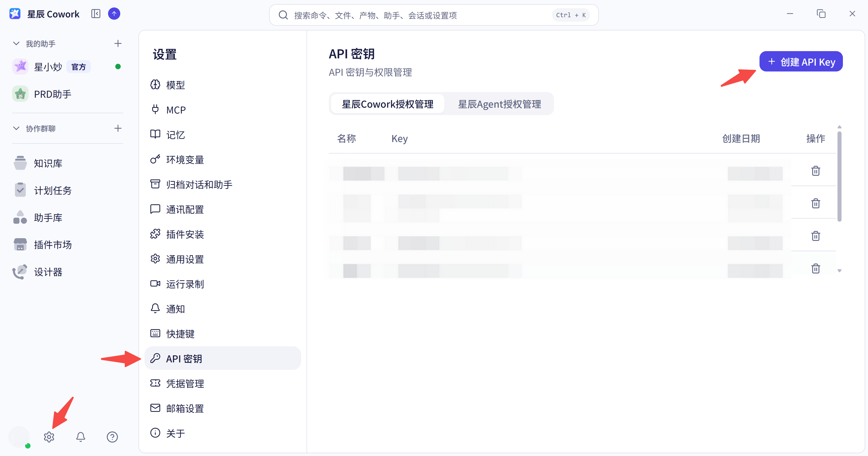Open the help question mark icon

112,437
